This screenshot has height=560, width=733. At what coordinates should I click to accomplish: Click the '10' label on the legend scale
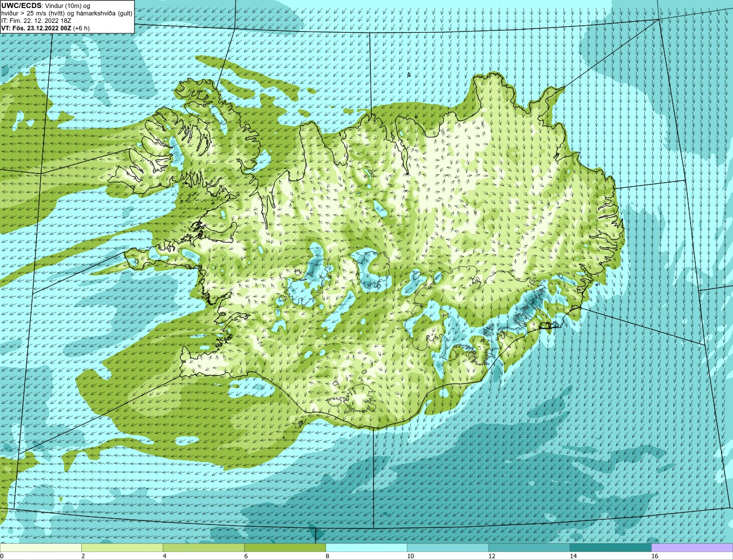(410, 556)
